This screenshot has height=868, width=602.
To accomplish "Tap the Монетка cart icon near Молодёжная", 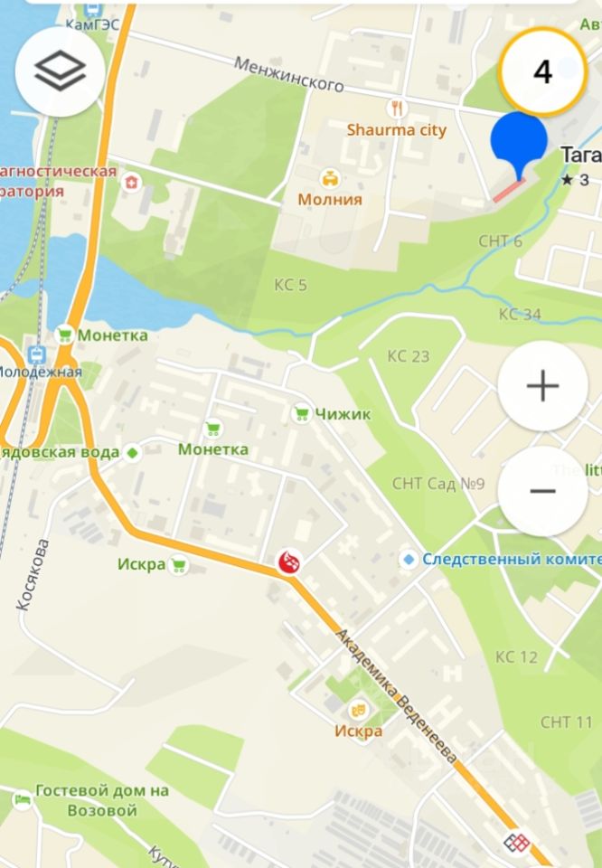I will 65,335.
